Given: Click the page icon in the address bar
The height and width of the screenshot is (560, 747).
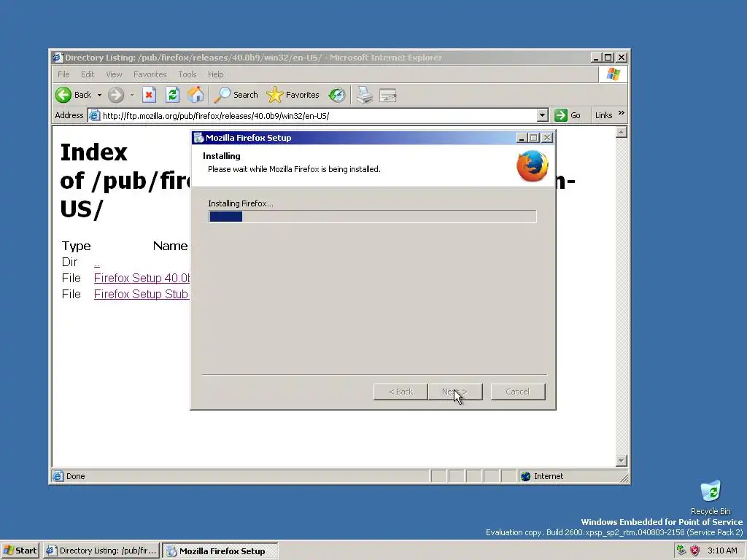Looking at the screenshot, I should tap(95, 115).
